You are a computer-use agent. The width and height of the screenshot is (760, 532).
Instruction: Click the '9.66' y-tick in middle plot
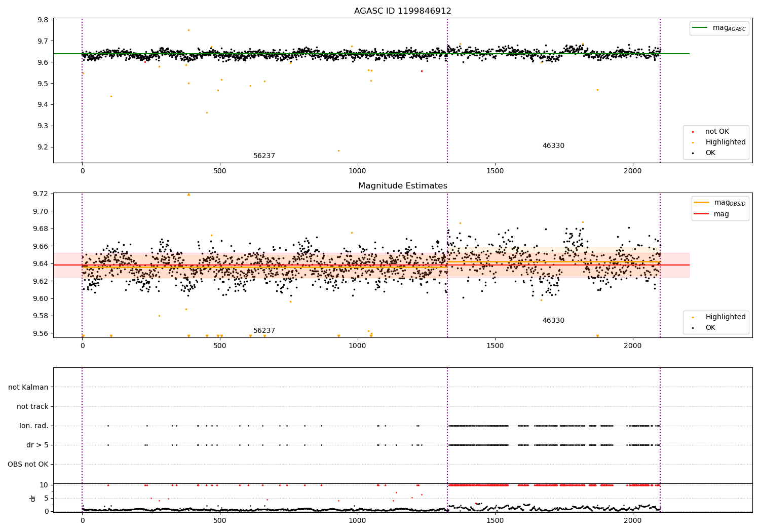(x=41, y=247)
